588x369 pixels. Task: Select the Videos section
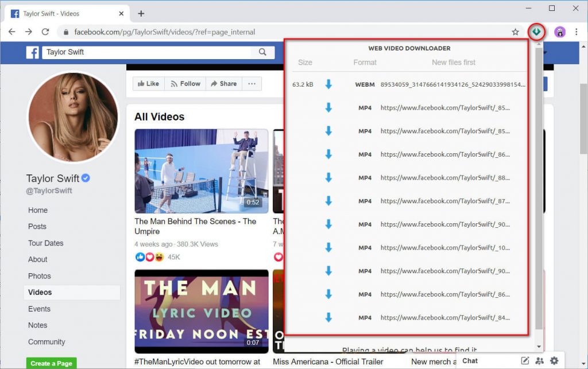coord(72,292)
